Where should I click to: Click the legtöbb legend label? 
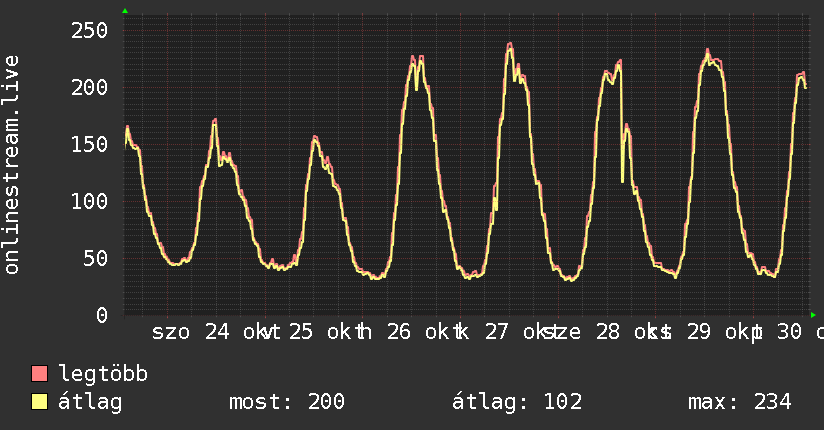(x=103, y=374)
